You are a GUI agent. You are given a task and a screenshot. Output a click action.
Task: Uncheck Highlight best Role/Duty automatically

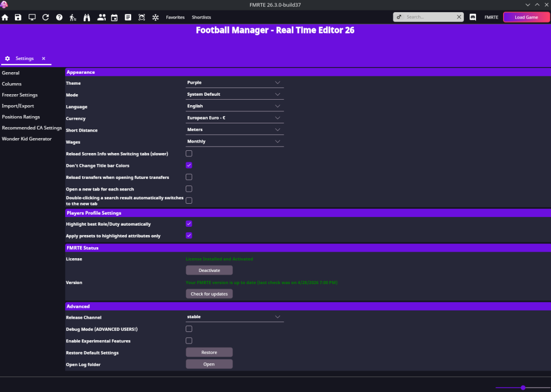pos(188,224)
